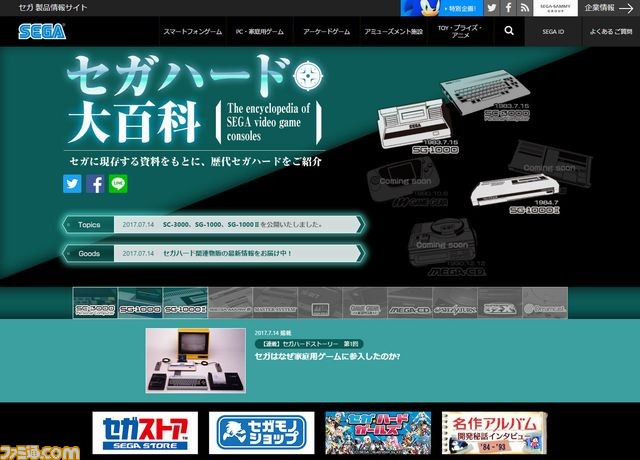640x460 pixels.
Task: Open the Topics 2017.07.14 news bar
Action: pyautogui.click(x=213, y=224)
